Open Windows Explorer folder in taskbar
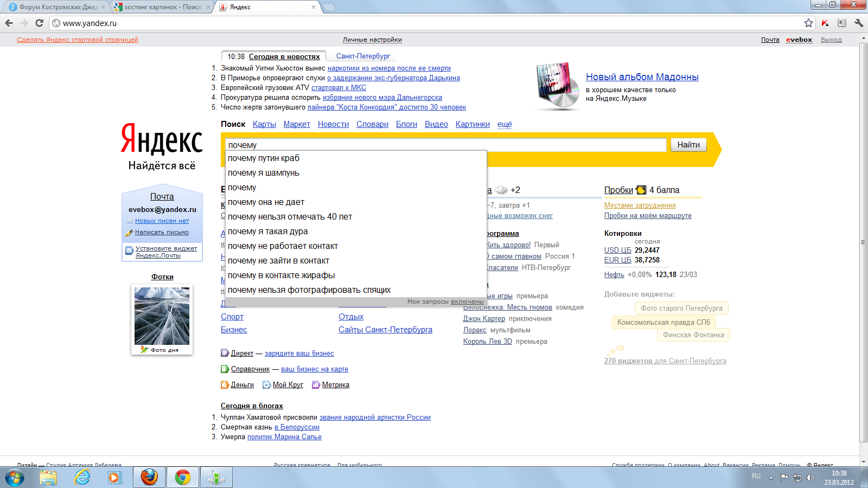This screenshot has height=488, width=868. click(x=48, y=478)
